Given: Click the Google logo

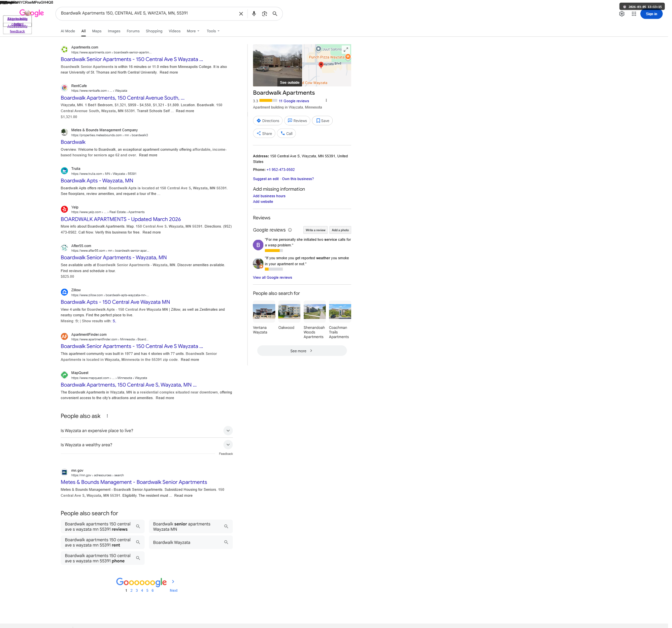Looking at the screenshot, I should [32, 13].
